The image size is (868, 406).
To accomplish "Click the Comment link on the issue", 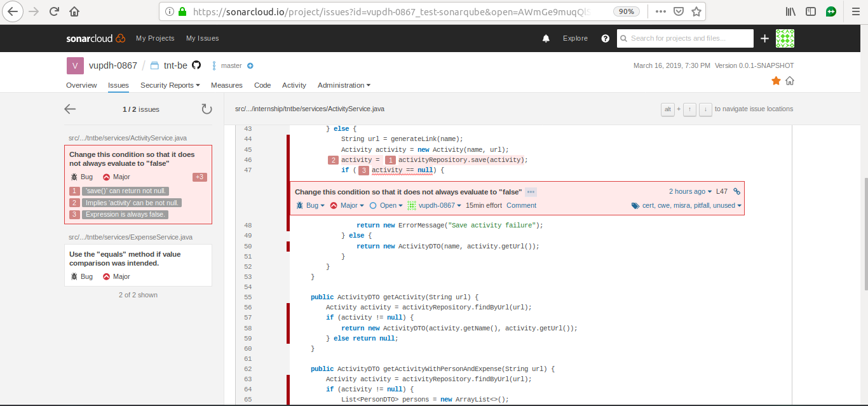I will coord(521,205).
